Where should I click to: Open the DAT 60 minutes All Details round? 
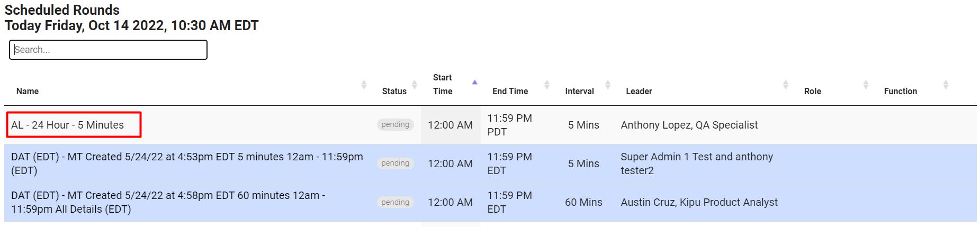point(168,202)
